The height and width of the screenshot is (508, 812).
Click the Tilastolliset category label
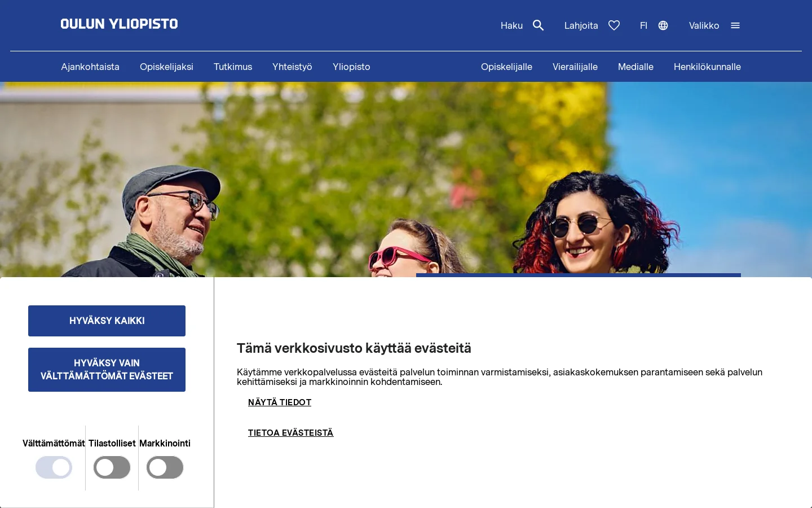tap(112, 444)
